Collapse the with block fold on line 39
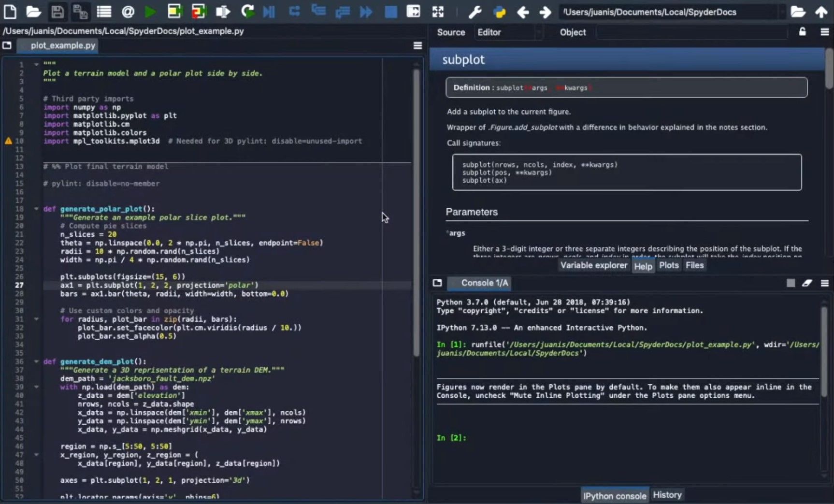Screen dimensions: 834x504 click(36, 387)
